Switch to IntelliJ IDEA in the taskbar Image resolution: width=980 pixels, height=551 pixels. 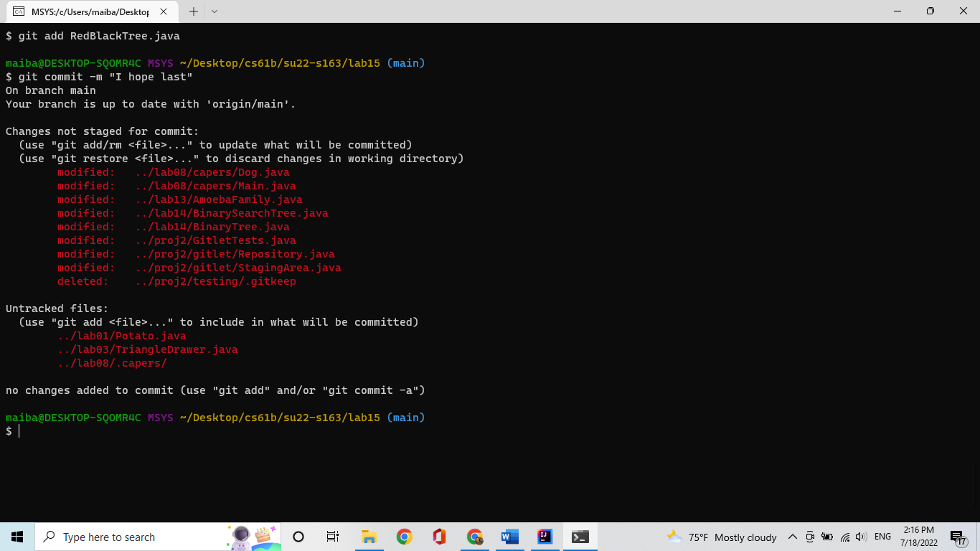[545, 537]
